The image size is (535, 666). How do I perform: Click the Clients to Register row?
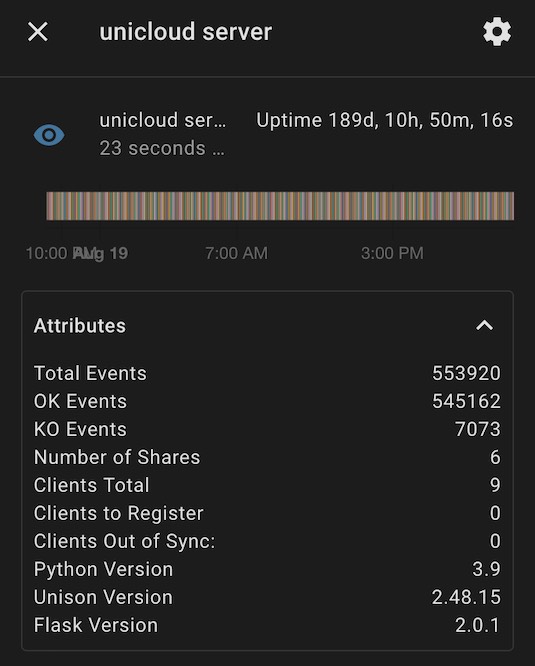tap(268, 513)
